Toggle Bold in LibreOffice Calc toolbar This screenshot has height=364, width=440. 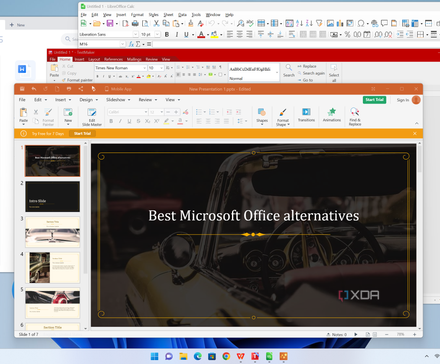click(167, 34)
